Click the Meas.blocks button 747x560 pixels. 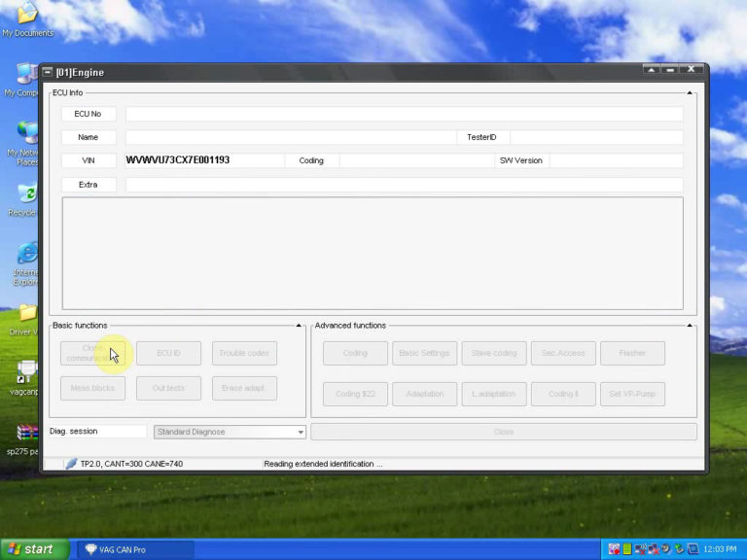tap(93, 389)
